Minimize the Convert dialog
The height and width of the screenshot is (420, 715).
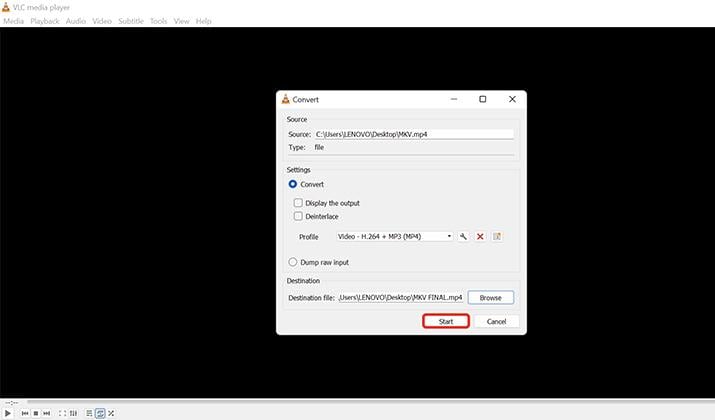coord(454,99)
